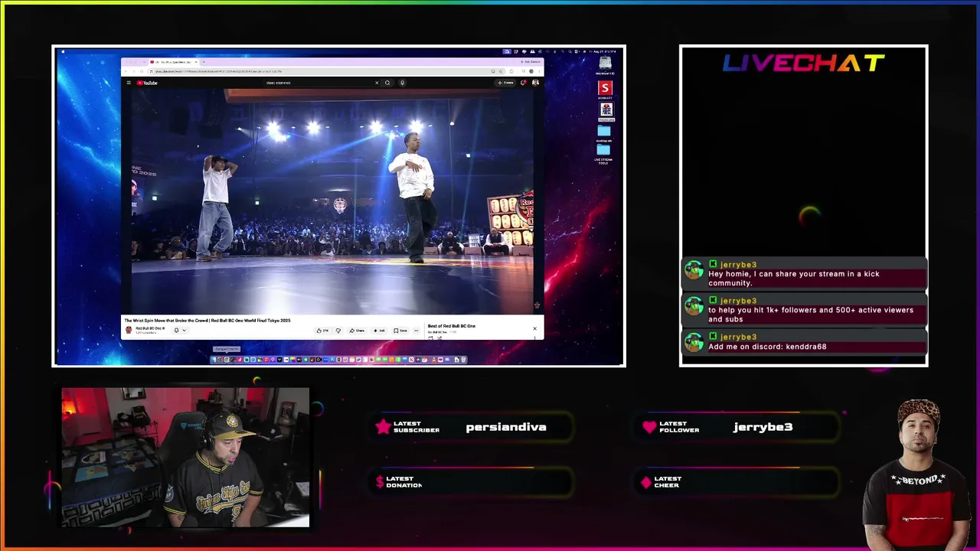Image resolution: width=980 pixels, height=551 pixels.
Task: Open the Red Bull BC One channel avatar
Action: tap(129, 330)
